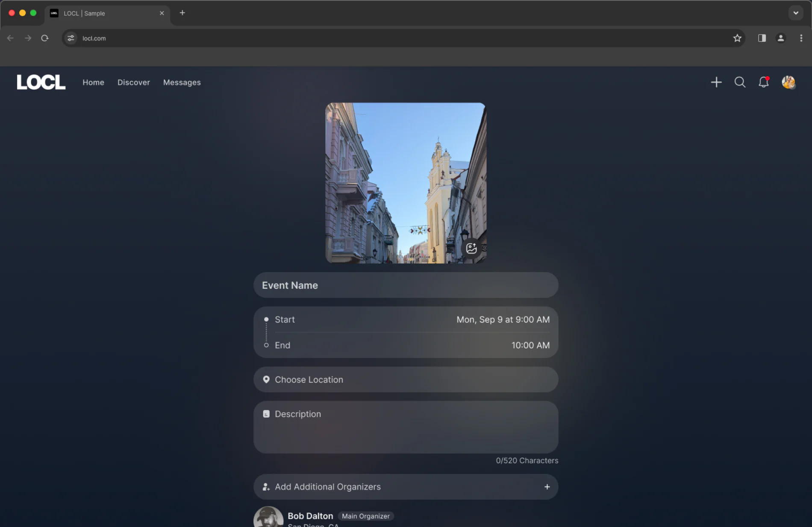
Task: Open search with the magnifier icon
Action: (x=740, y=82)
